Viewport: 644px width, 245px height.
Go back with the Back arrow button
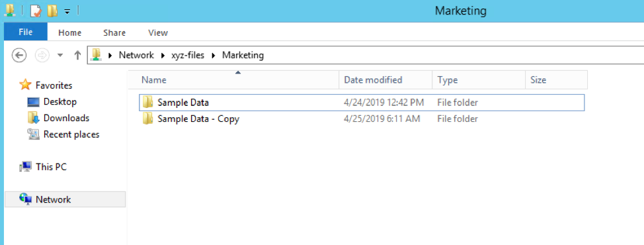tap(19, 55)
